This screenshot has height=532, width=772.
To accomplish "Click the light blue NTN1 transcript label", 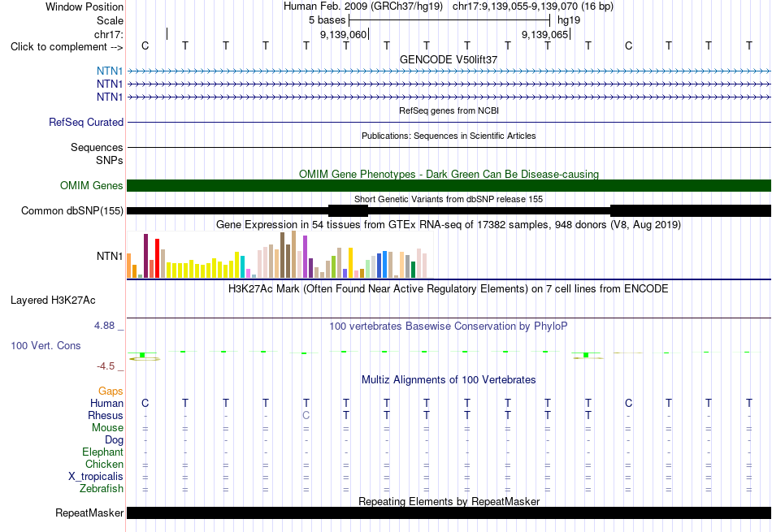I will tap(110, 71).
